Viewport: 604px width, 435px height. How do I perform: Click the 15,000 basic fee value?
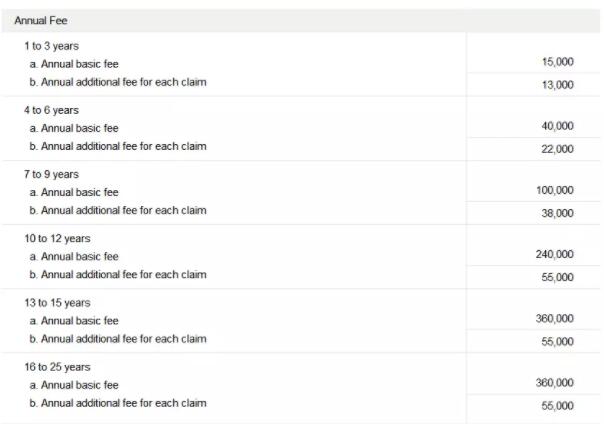(x=557, y=62)
